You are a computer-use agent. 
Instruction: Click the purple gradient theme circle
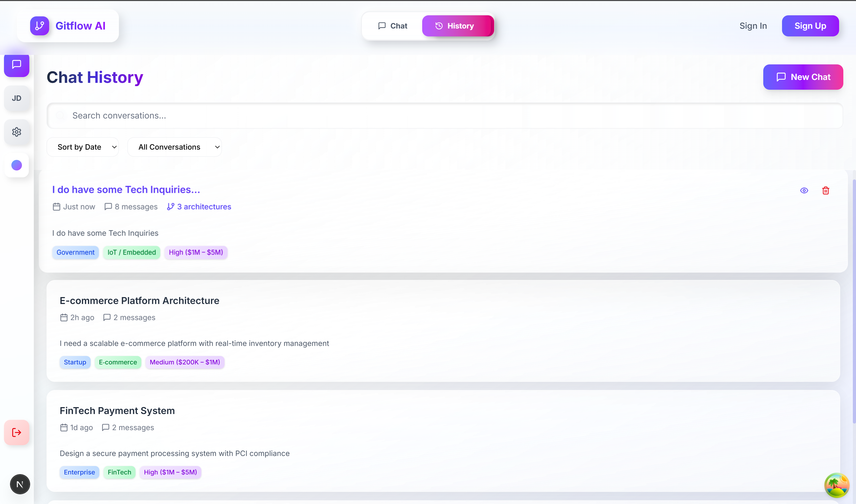pyautogui.click(x=16, y=165)
